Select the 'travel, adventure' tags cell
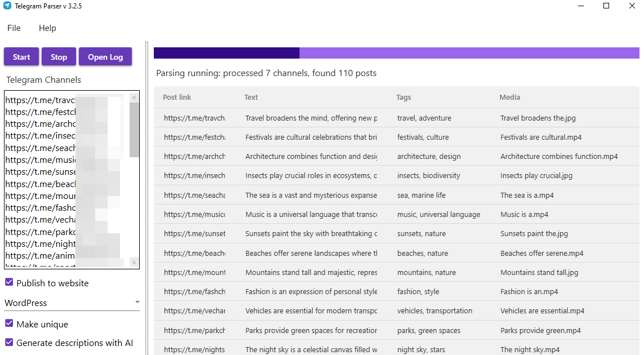 pos(424,118)
